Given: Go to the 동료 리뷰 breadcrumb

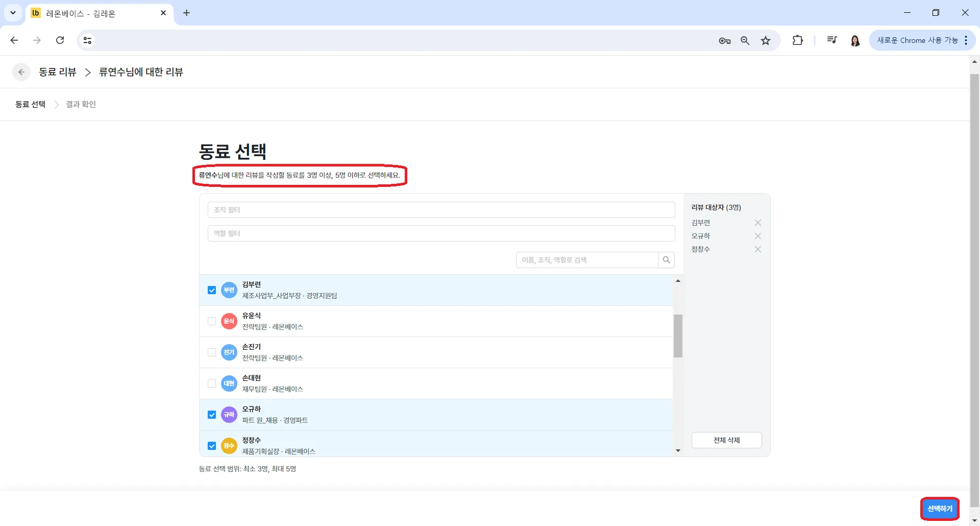Looking at the screenshot, I should point(58,72).
